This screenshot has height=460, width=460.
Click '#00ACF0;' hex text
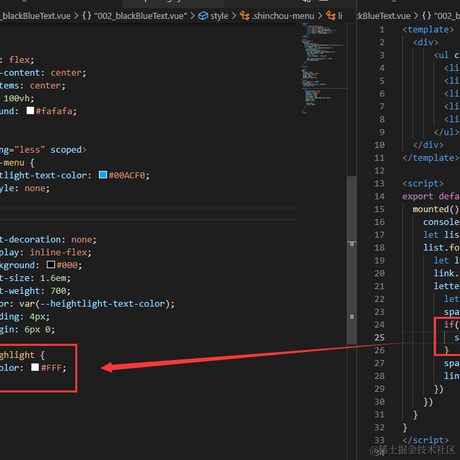click(129, 175)
